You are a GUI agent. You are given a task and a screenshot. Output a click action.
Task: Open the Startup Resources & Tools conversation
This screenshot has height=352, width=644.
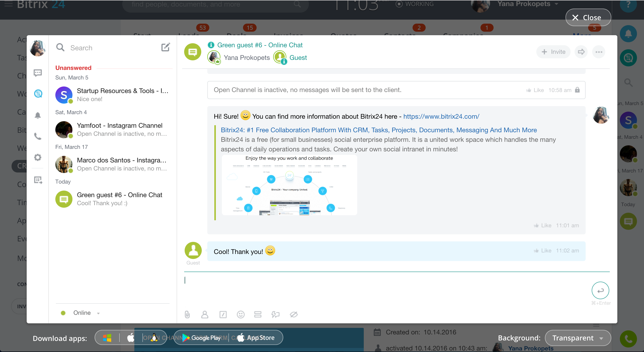click(112, 95)
